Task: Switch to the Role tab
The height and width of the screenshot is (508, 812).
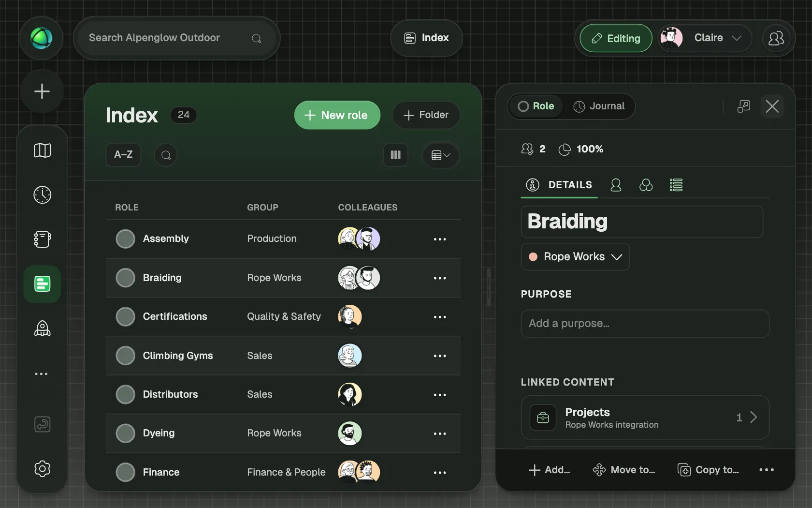Action: coord(536,106)
